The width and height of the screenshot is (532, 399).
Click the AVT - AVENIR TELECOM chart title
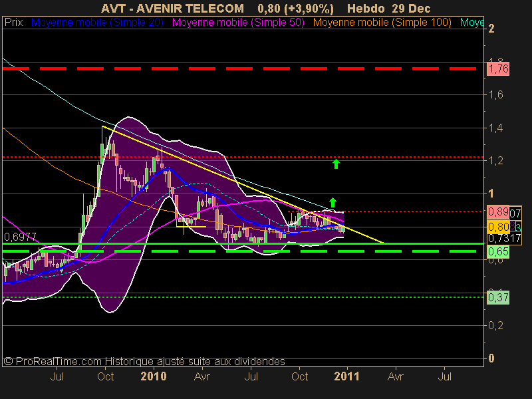point(172,9)
